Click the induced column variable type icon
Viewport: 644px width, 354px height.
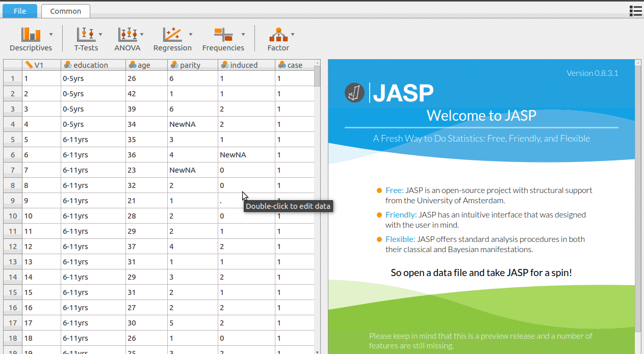tap(224, 65)
